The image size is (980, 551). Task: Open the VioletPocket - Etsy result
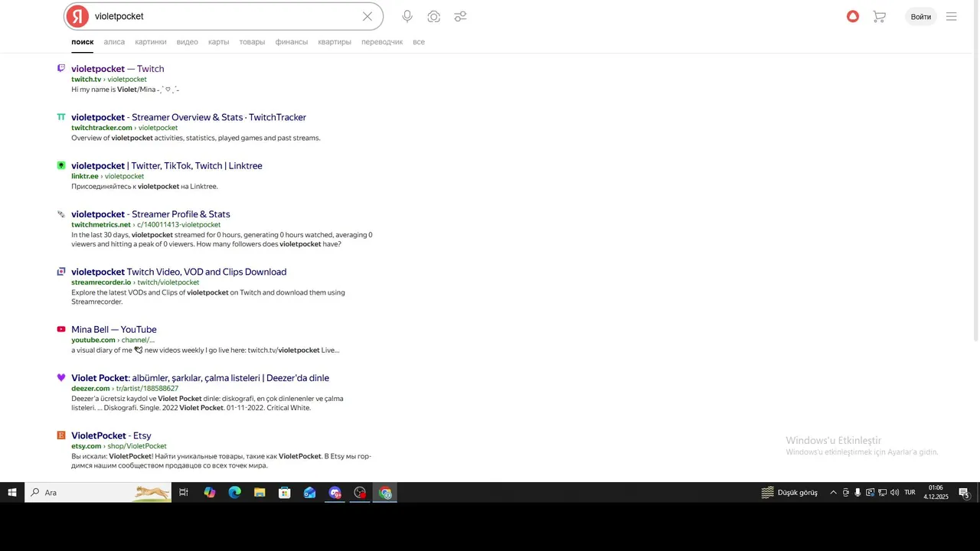click(111, 435)
